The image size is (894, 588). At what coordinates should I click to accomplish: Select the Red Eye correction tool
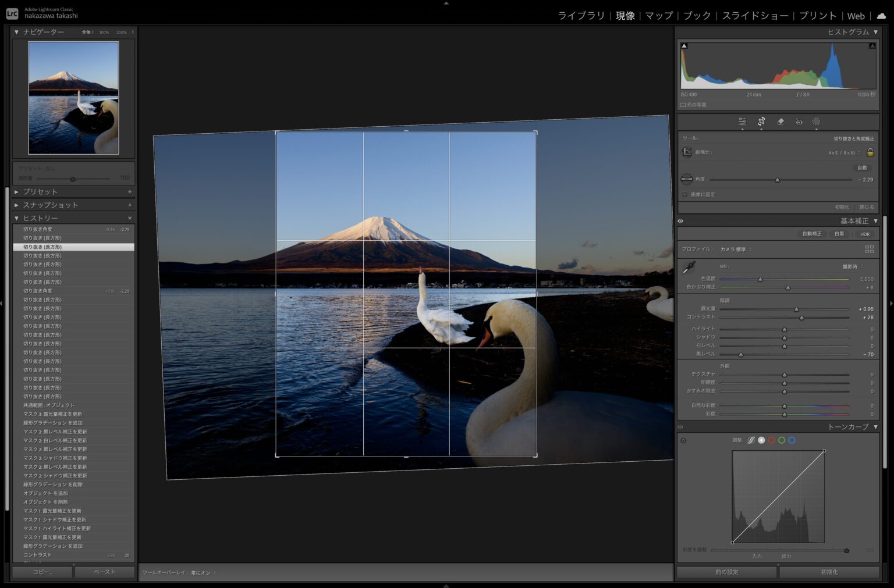pos(799,122)
